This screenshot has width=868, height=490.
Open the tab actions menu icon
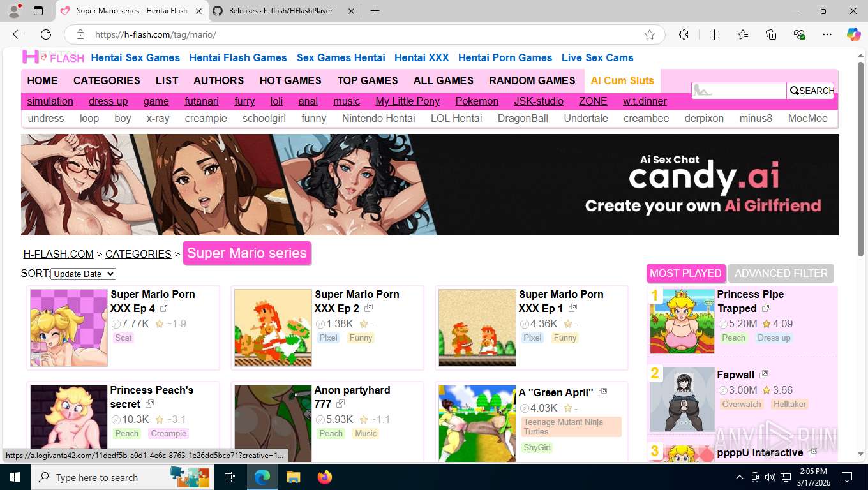tap(38, 11)
